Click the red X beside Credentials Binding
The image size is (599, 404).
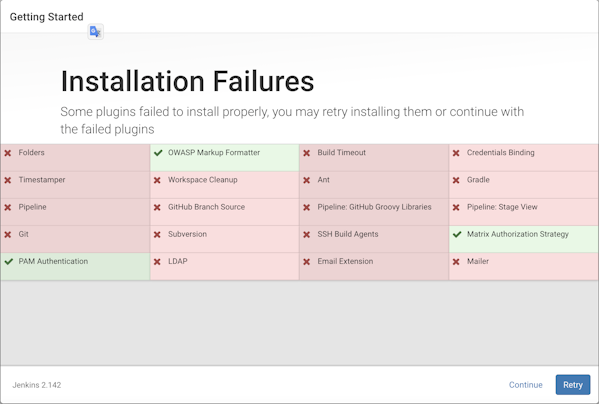click(456, 153)
